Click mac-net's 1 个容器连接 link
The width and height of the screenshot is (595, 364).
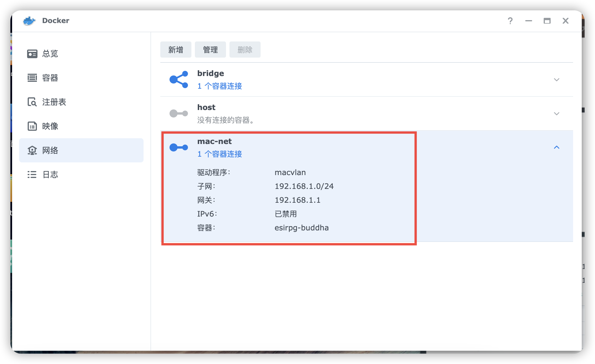pyautogui.click(x=220, y=154)
